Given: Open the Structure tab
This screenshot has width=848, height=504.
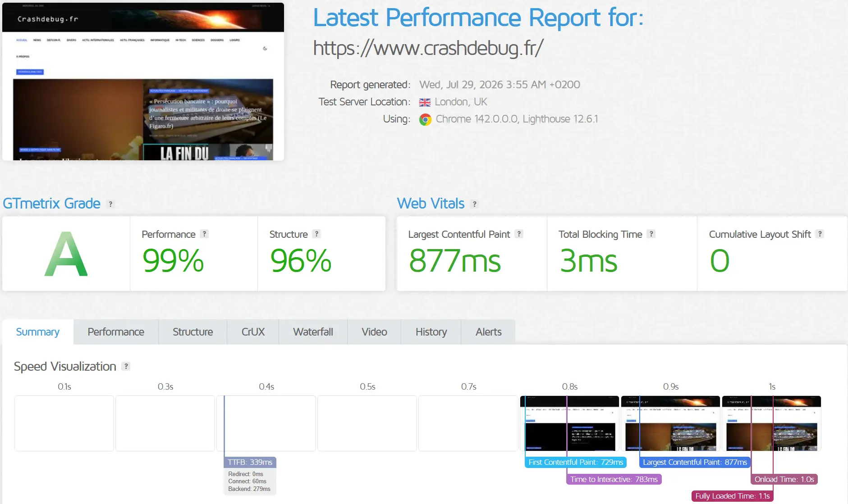Looking at the screenshot, I should pyautogui.click(x=193, y=332).
